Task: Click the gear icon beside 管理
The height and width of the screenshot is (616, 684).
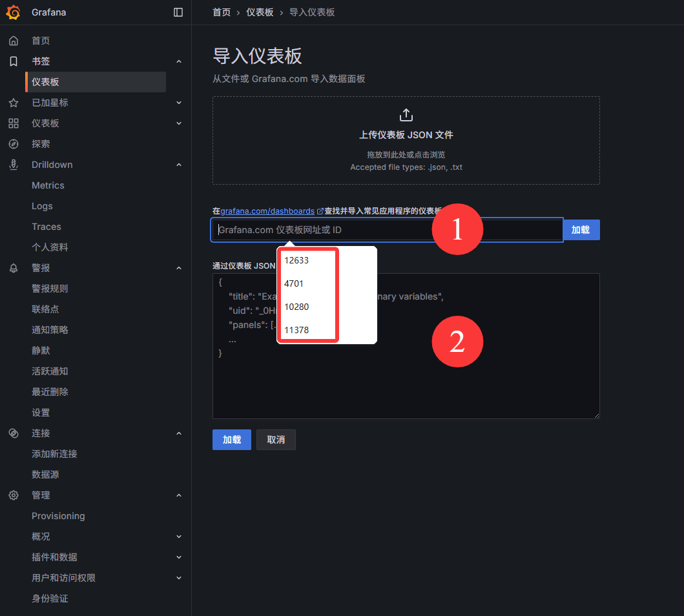Action: [x=14, y=495]
